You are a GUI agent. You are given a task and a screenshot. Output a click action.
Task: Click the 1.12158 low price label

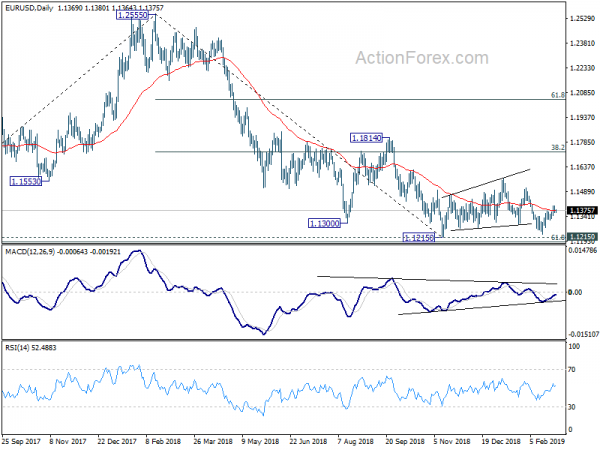(419, 237)
